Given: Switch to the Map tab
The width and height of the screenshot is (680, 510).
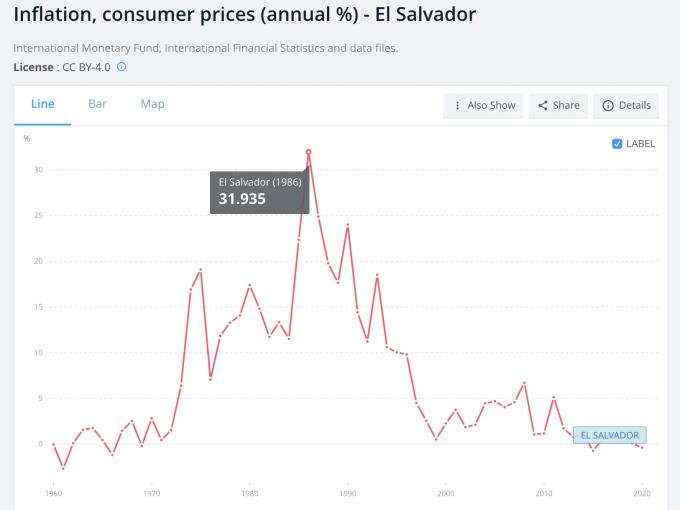Looking at the screenshot, I should [x=152, y=104].
